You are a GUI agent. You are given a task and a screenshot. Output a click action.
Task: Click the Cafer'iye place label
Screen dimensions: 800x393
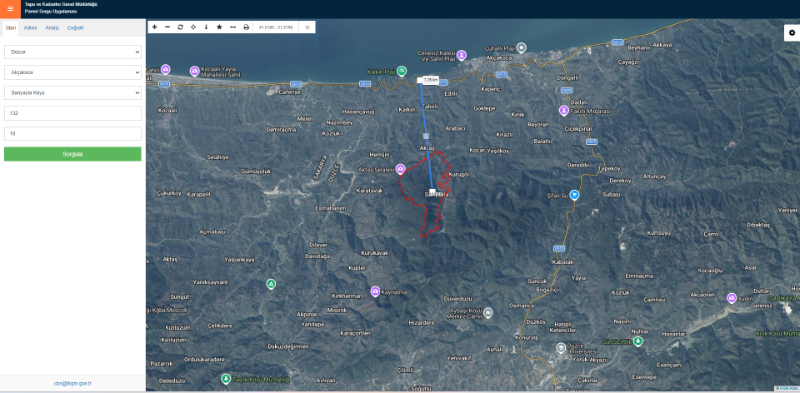coord(290,92)
